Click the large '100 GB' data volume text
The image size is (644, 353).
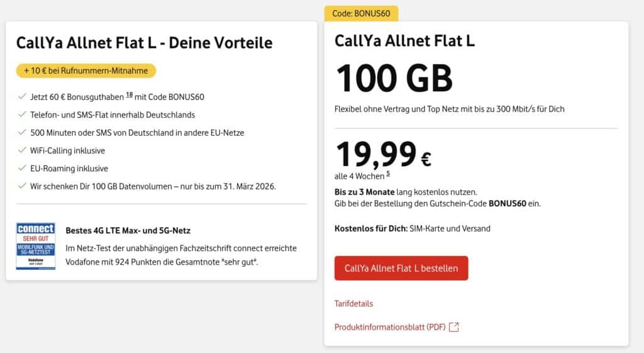(394, 79)
